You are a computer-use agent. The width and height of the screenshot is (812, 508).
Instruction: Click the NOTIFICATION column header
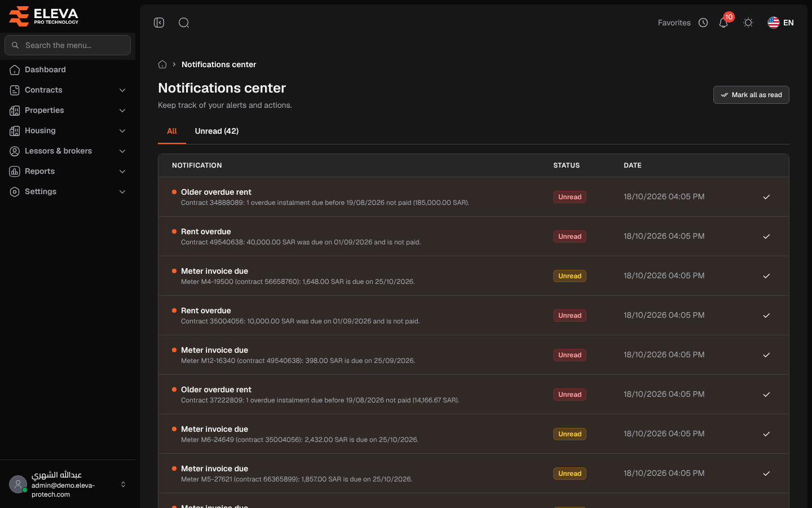(x=197, y=165)
